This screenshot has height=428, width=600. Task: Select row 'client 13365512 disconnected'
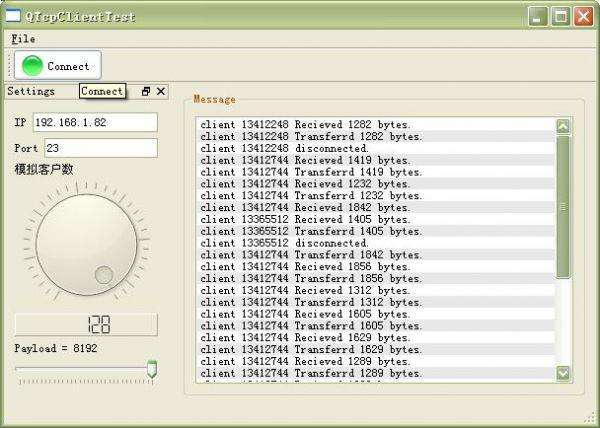click(375, 243)
